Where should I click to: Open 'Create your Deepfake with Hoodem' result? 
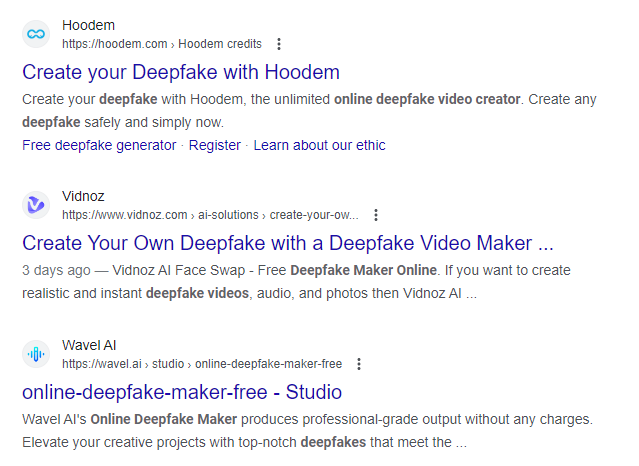coord(181,73)
